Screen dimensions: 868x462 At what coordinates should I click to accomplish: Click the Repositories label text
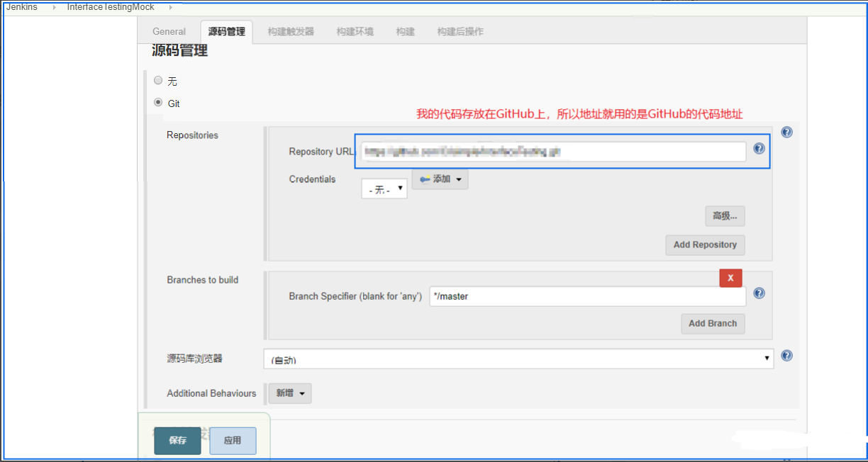(x=192, y=135)
